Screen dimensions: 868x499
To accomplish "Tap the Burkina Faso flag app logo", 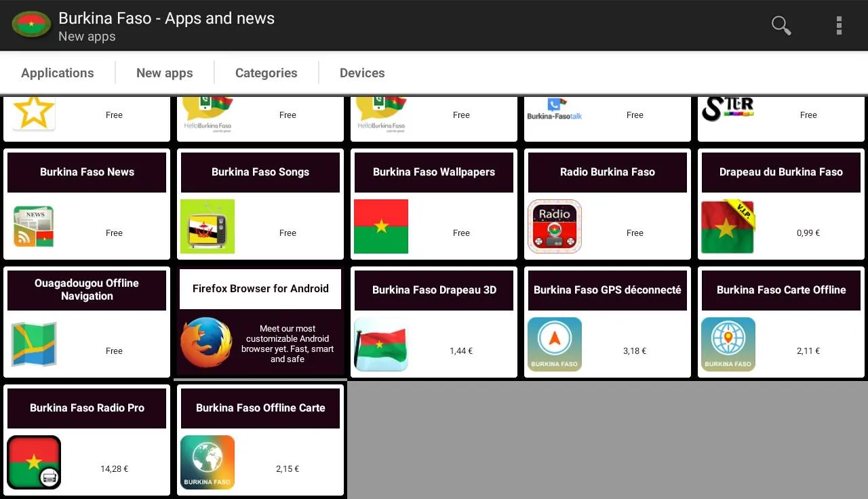I will (x=31, y=26).
